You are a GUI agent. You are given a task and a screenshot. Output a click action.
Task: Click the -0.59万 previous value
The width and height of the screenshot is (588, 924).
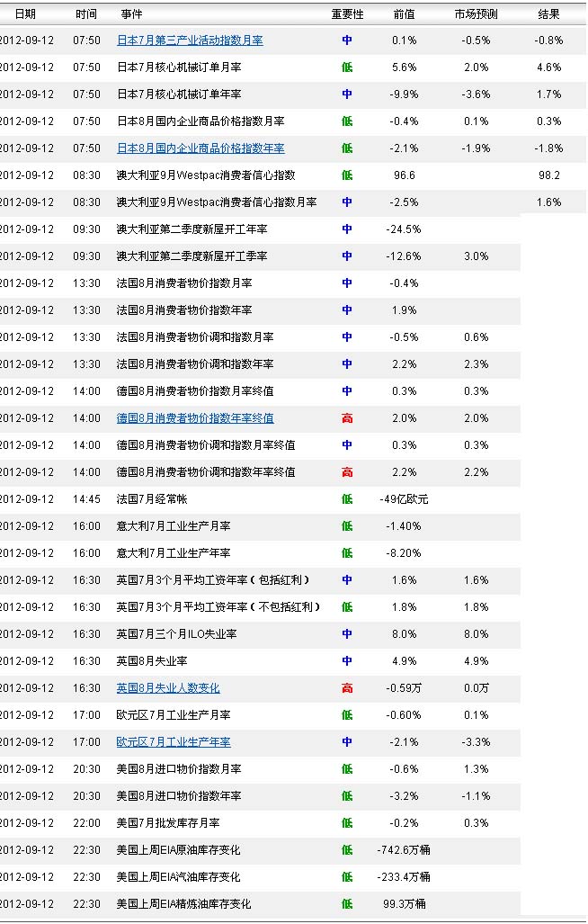pyautogui.click(x=404, y=687)
